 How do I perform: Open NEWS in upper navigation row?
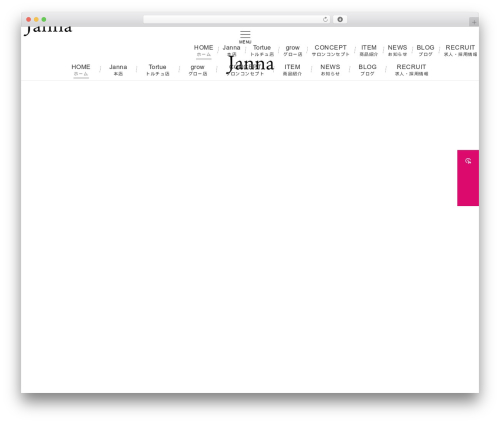click(x=397, y=51)
